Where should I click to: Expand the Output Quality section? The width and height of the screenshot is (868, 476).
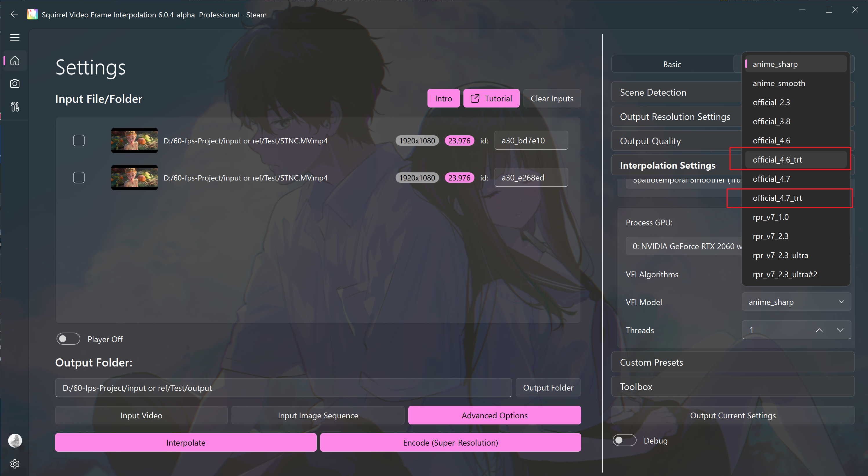coord(677,141)
